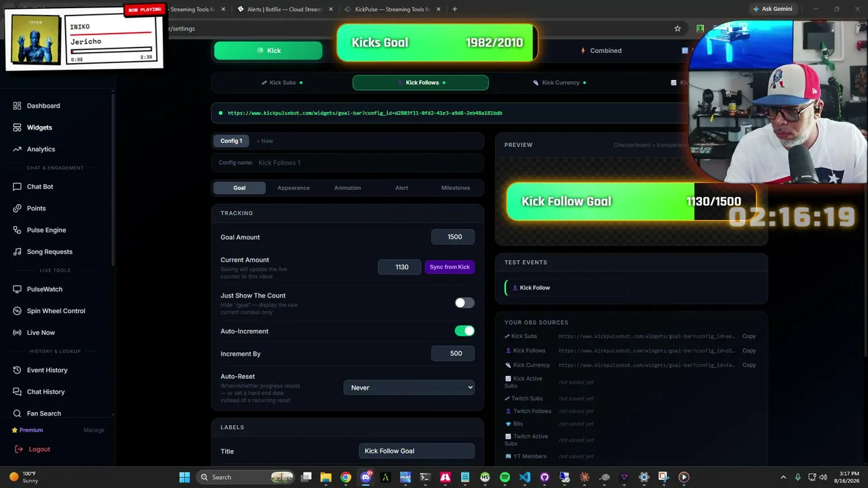Open the Milestones tab

[x=456, y=188]
